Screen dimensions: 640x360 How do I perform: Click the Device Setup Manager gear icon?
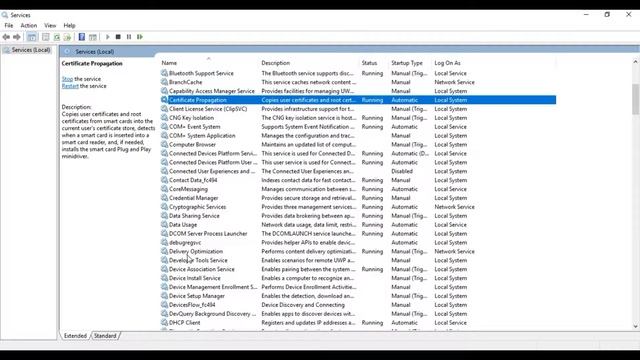click(x=164, y=296)
